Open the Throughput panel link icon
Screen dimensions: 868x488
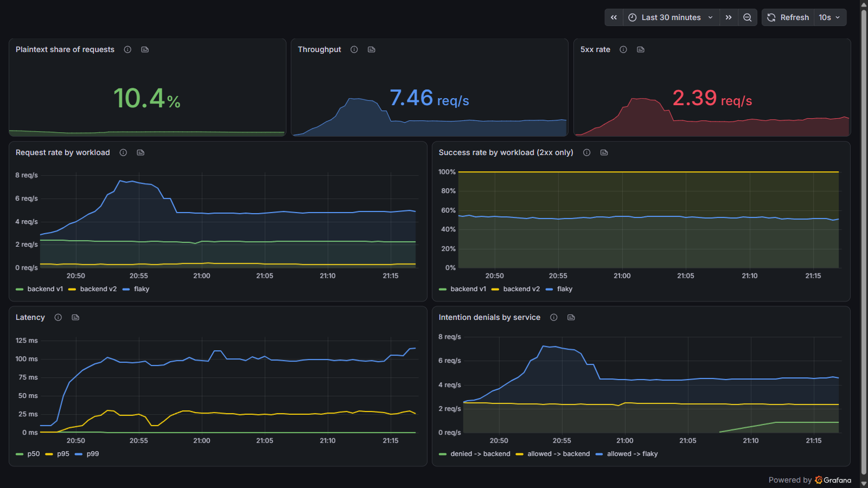(372, 49)
